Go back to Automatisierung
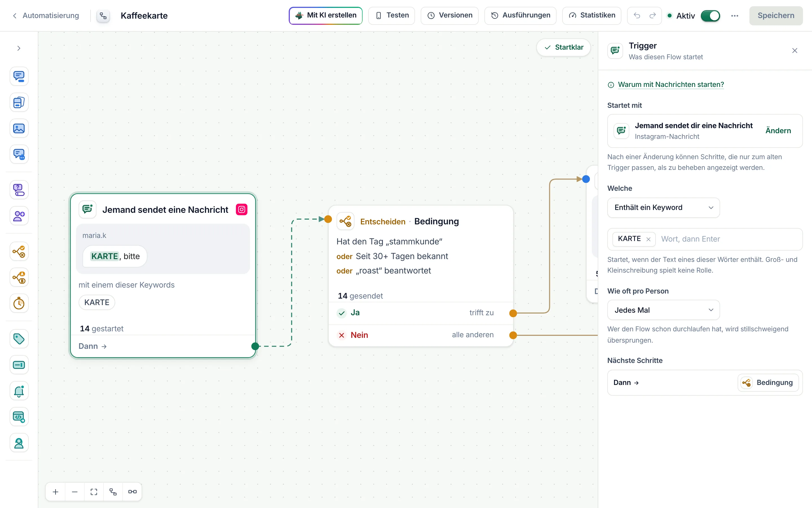The height and width of the screenshot is (508, 812). click(46, 16)
